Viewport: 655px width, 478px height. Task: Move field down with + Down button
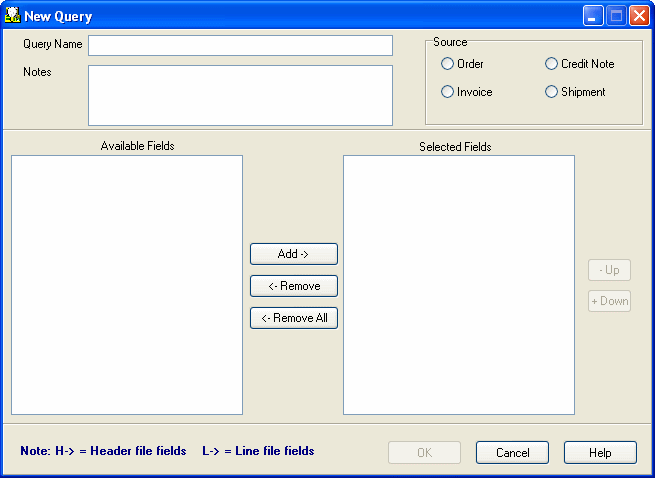609,301
